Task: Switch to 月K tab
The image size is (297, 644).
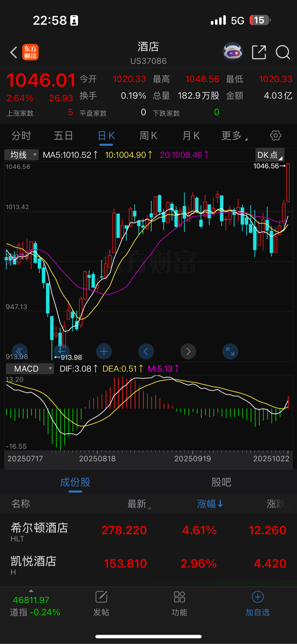Action: [x=191, y=136]
